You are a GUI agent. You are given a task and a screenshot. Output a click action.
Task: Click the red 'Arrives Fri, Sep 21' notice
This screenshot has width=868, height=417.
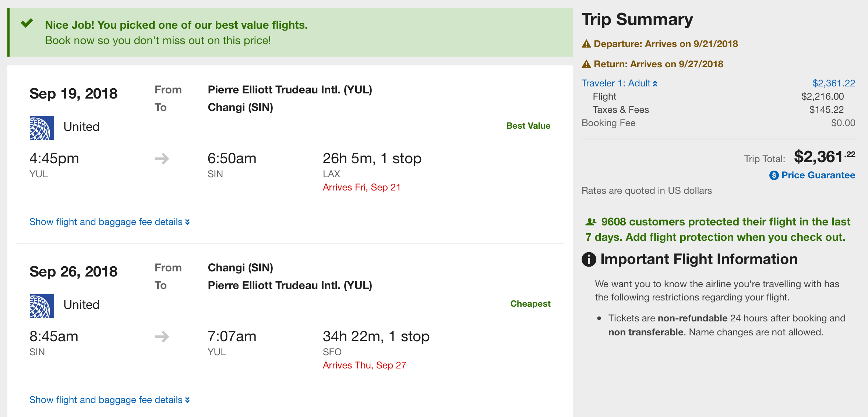(x=361, y=187)
